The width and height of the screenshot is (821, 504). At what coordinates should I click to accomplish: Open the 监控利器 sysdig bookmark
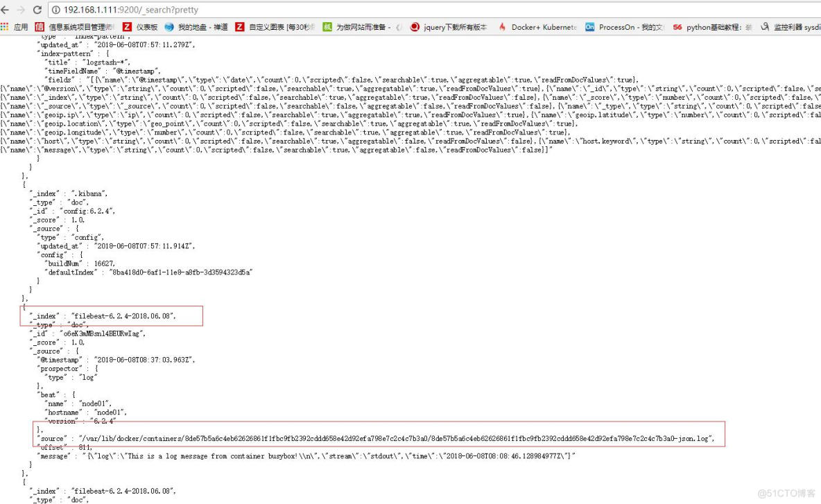(790, 27)
